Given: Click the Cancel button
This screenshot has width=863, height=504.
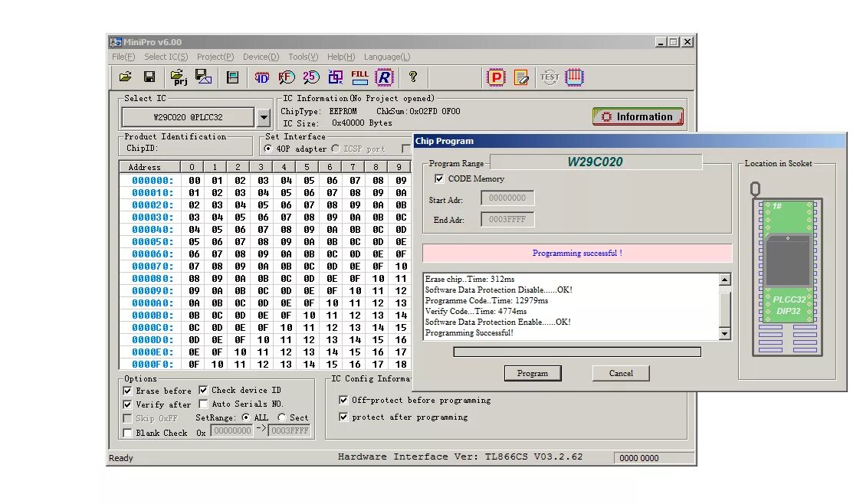Looking at the screenshot, I should 621,373.
